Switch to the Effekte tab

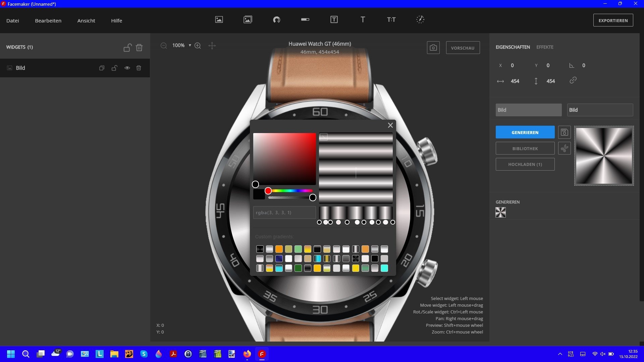(x=545, y=47)
